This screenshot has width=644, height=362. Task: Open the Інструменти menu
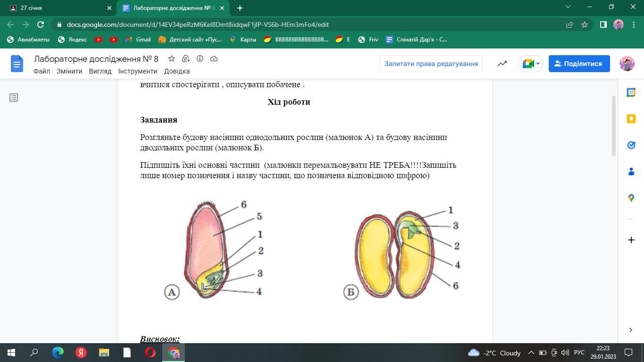(138, 71)
